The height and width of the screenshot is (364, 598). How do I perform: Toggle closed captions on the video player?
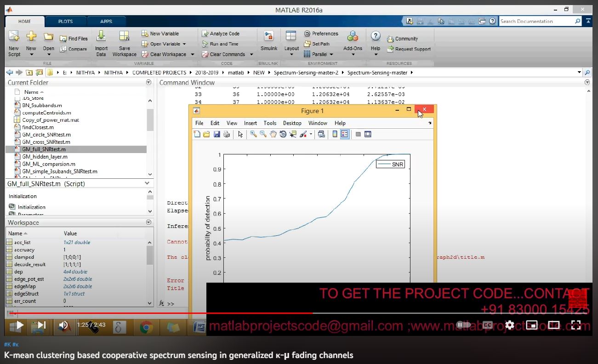(487, 325)
